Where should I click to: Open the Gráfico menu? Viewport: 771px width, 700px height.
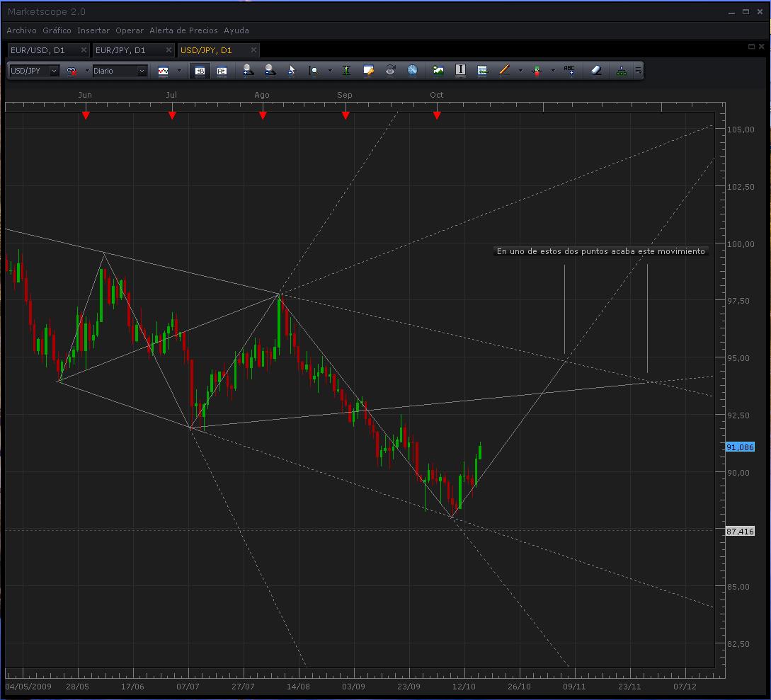(x=57, y=30)
